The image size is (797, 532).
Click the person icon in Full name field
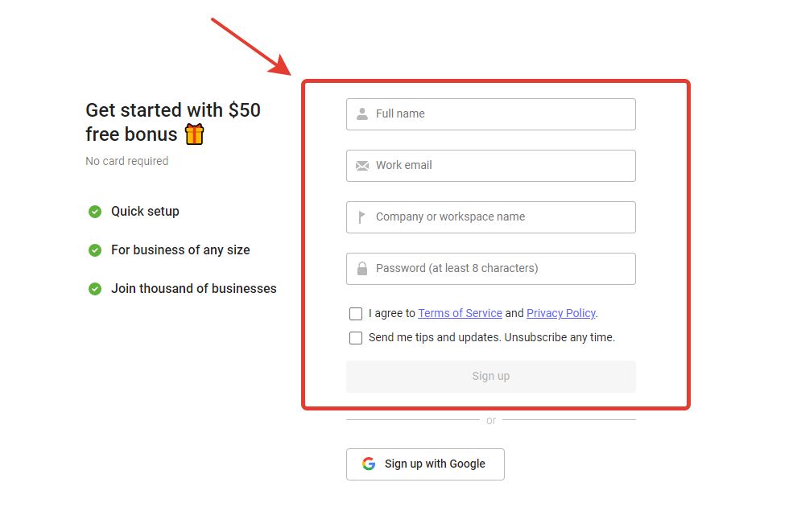point(362,113)
